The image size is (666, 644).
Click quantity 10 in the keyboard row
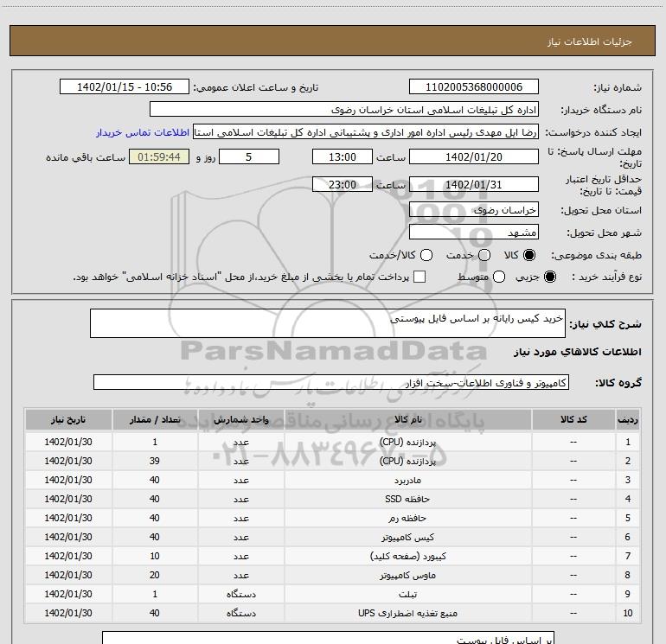click(155, 556)
